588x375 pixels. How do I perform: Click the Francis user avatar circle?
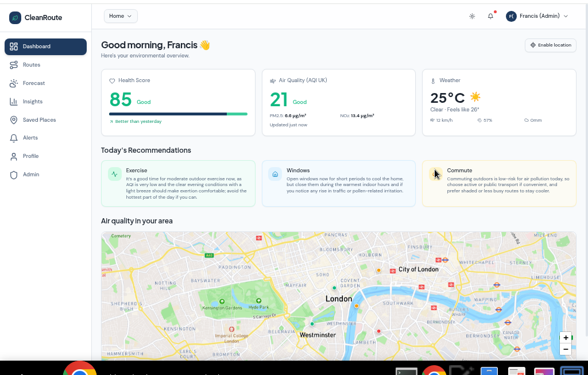(x=511, y=16)
